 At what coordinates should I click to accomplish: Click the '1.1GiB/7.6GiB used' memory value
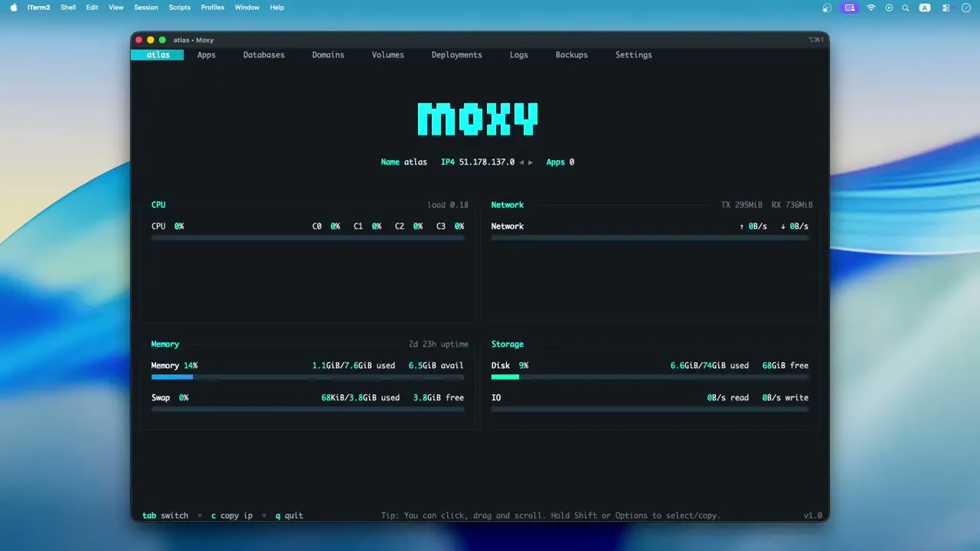[354, 366]
